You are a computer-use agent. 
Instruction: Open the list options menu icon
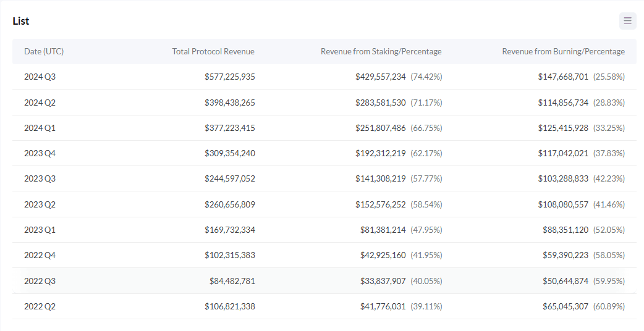(627, 21)
